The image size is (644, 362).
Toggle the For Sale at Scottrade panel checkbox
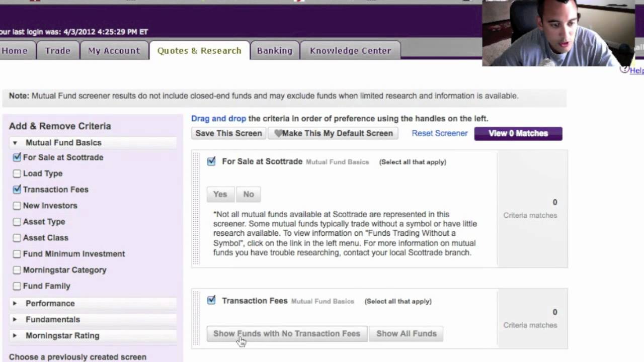(x=211, y=161)
